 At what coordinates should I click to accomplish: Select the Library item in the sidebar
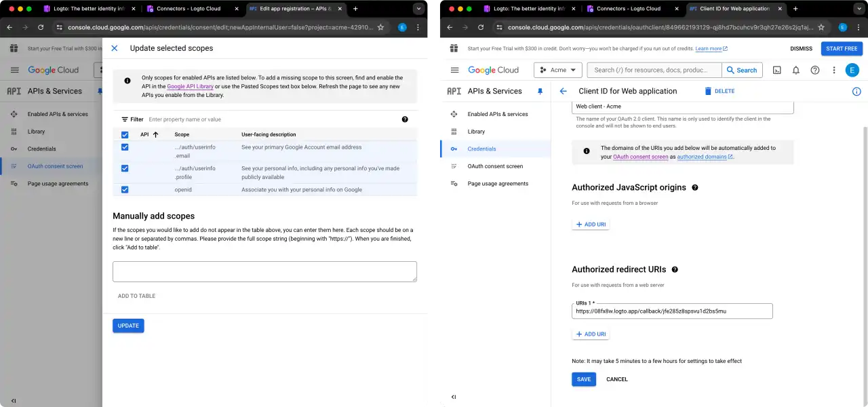[x=477, y=131]
